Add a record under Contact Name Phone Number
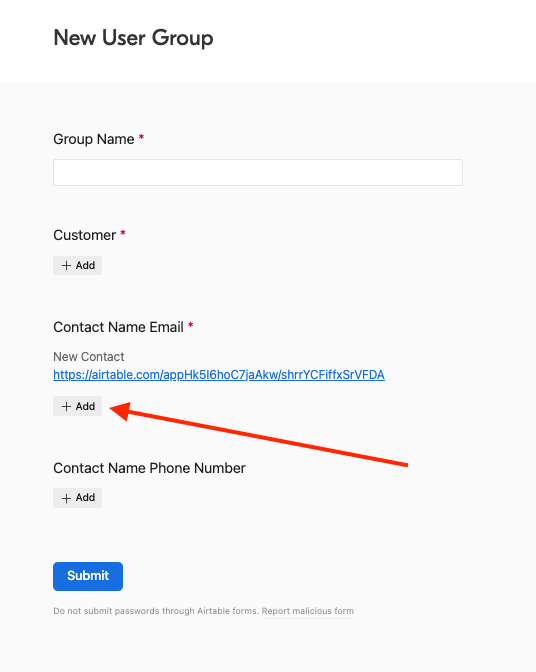 (x=78, y=498)
